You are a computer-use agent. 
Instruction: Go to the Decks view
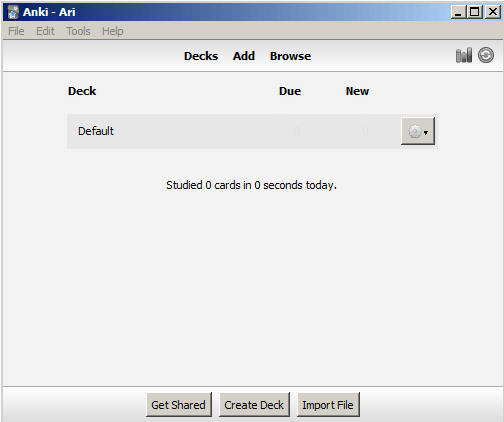[201, 56]
